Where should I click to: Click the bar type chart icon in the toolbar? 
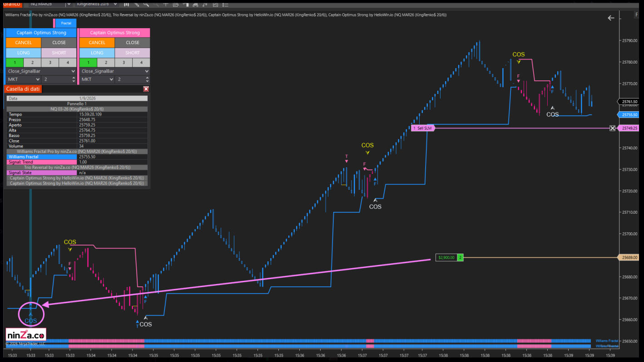(126, 4)
